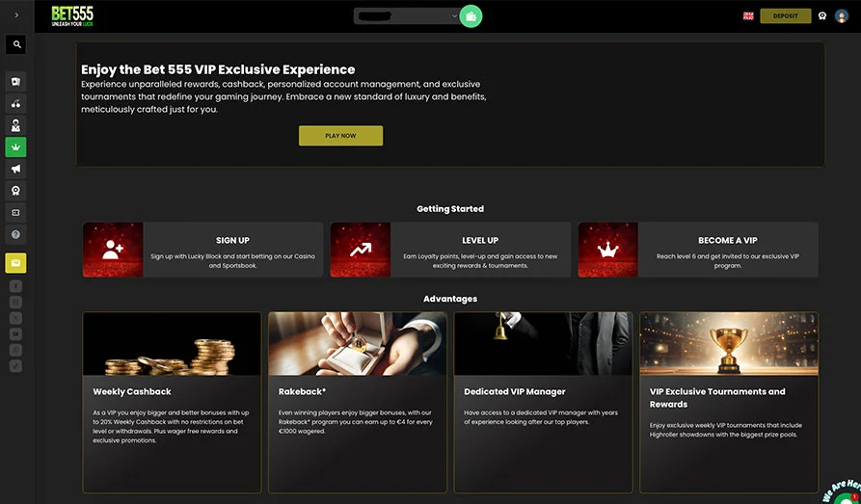Open the LEVEL UP card

coord(450,250)
